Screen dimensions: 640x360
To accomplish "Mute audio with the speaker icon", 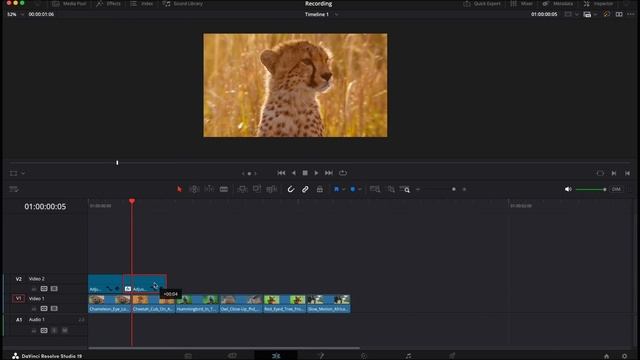I will click(568, 189).
